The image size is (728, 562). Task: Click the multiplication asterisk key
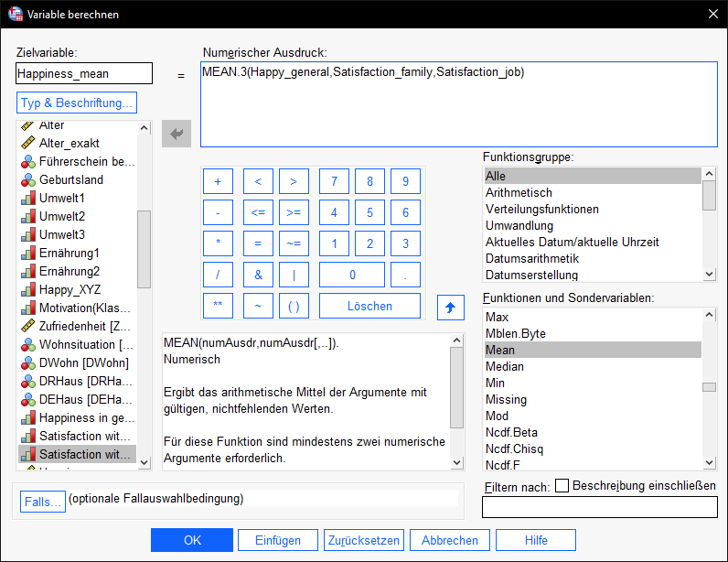(x=218, y=243)
